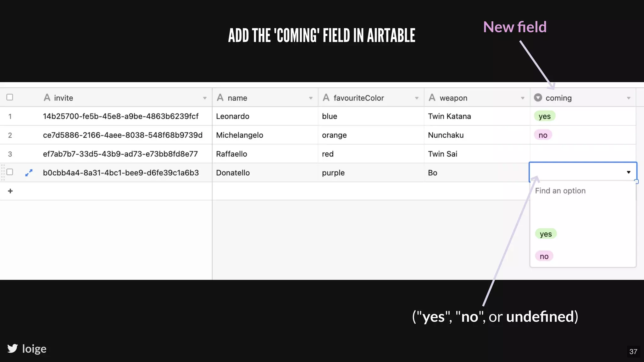Select the 'Donatello' name cell

(x=265, y=173)
